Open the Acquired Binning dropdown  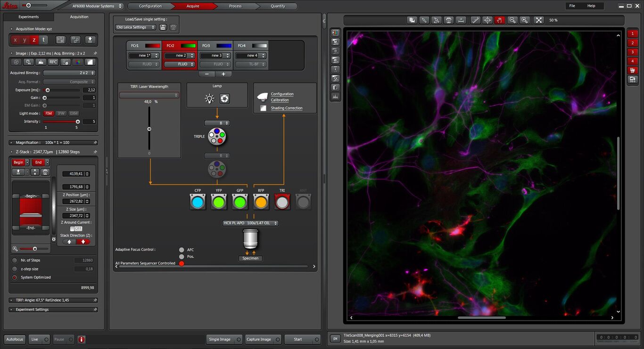click(x=69, y=73)
